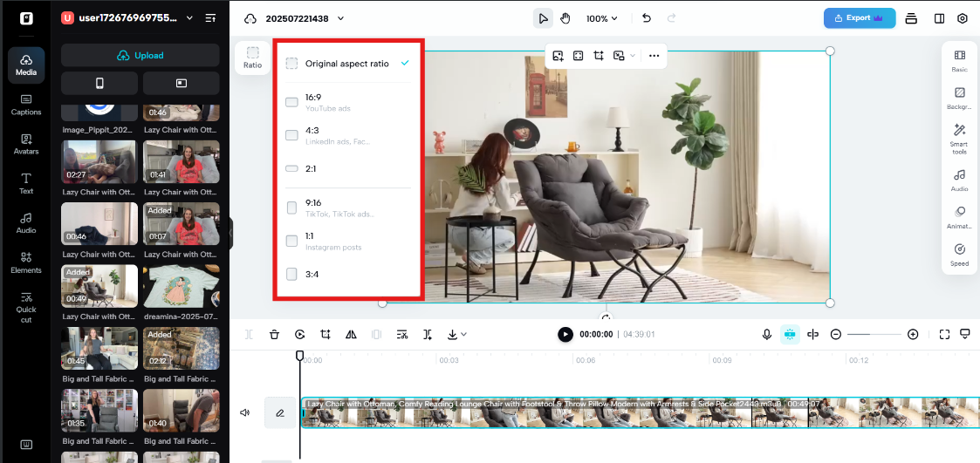
Task: Select the 16:9 YouTube ads ratio
Action: 347,103
